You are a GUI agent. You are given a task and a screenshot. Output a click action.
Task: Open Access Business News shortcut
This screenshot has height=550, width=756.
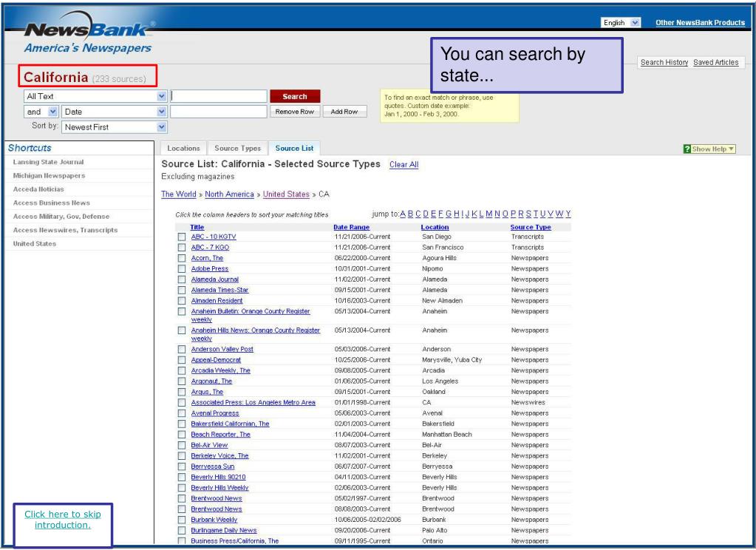[51, 203]
